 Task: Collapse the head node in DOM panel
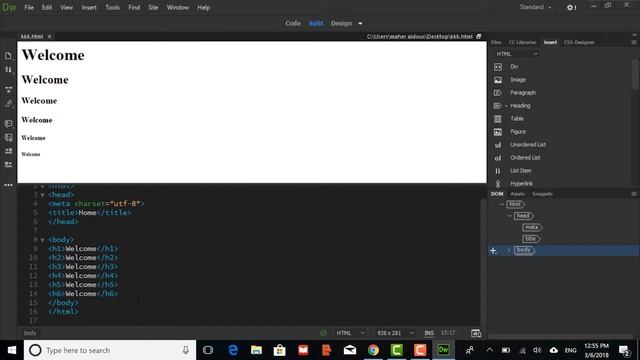coord(510,216)
